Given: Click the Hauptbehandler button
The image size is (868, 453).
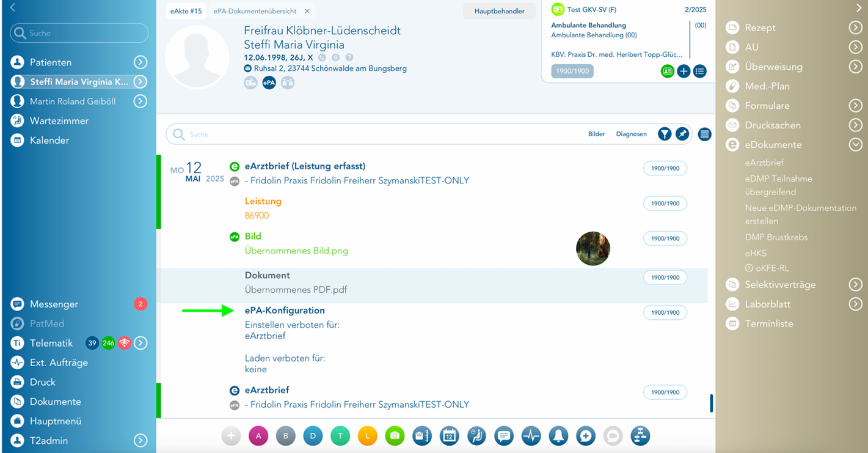Looking at the screenshot, I should 499,11.
